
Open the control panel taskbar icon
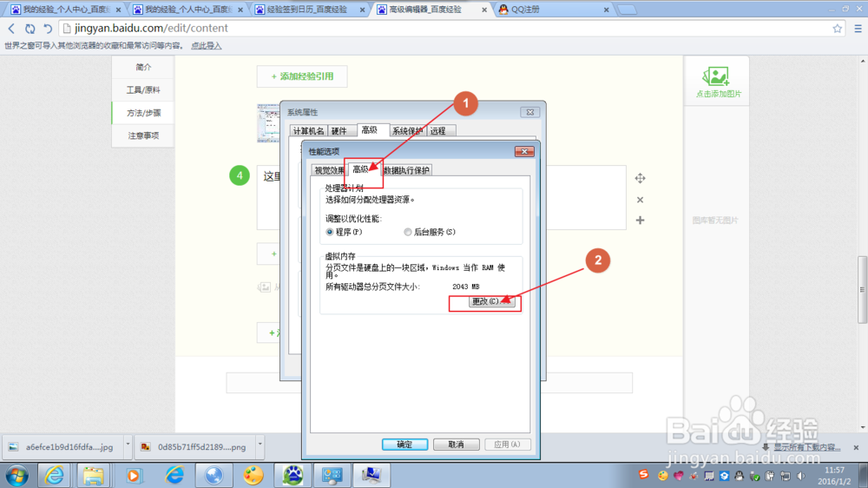coord(332,475)
